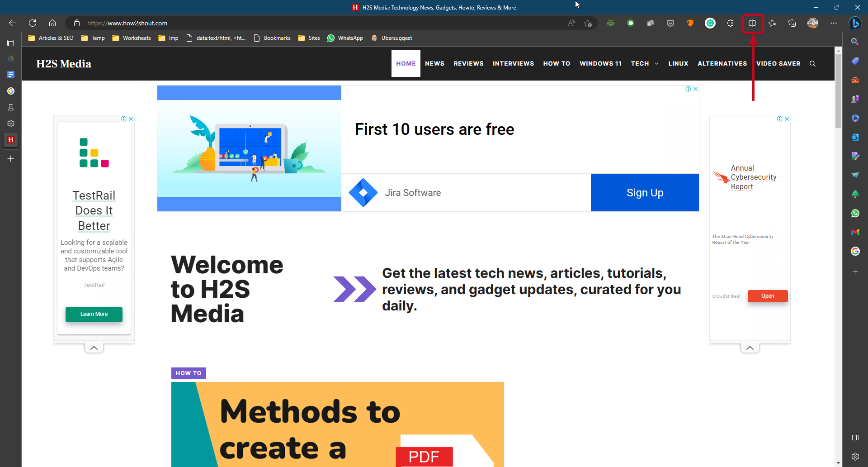Switch to the Google Docs tab
868x467 pixels.
(11, 75)
